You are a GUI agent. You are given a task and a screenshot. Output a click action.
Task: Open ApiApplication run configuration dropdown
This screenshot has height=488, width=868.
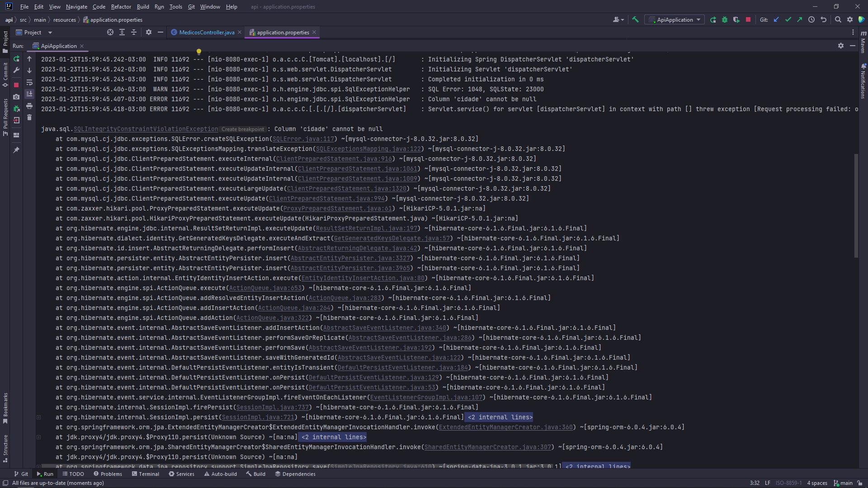(675, 19)
